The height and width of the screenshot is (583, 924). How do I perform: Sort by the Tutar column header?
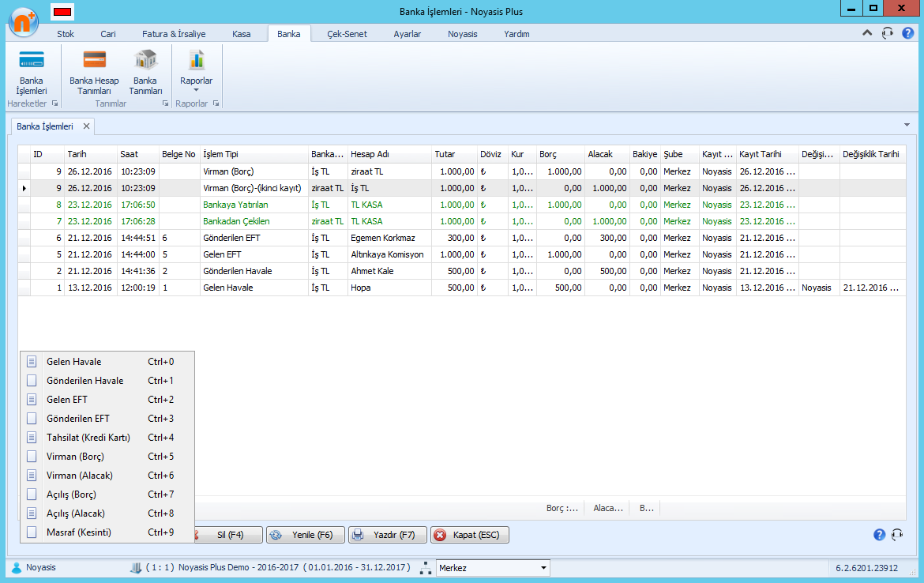click(x=454, y=154)
